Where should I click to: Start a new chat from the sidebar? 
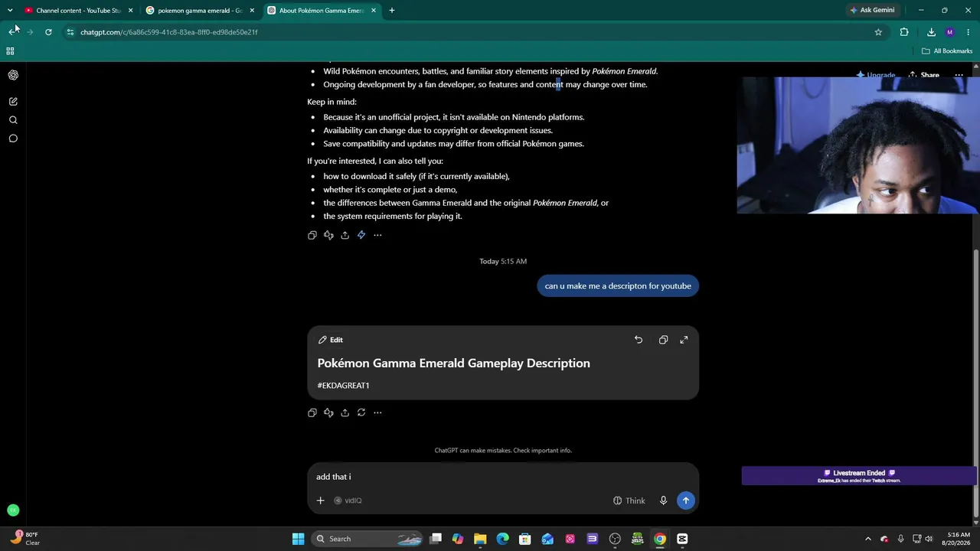click(x=13, y=101)
